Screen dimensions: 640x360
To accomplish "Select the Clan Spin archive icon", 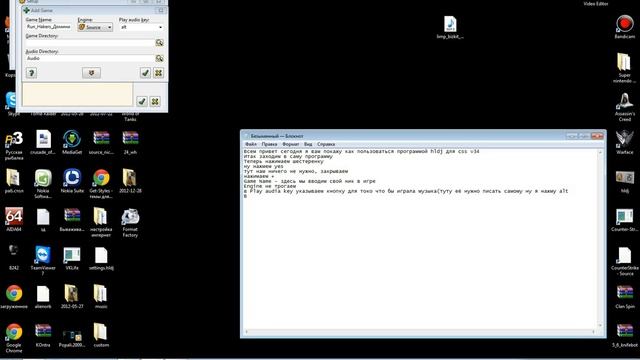I will 624,297.
